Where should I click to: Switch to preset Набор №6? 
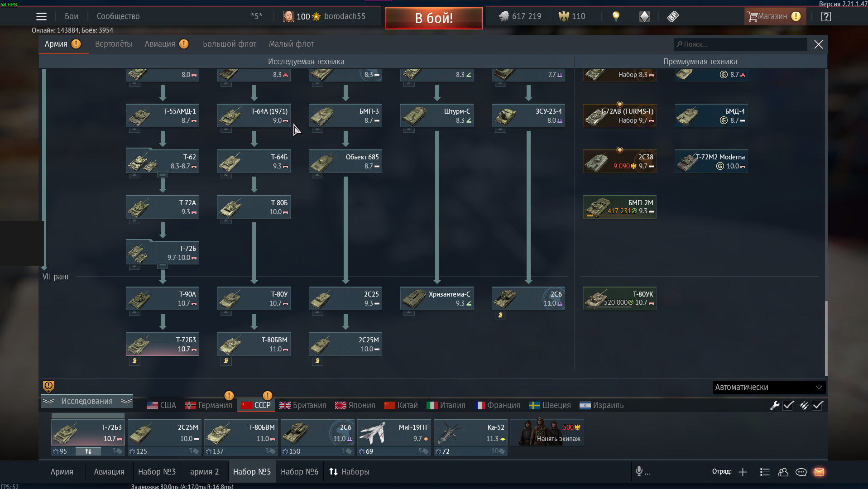point(299,472)
